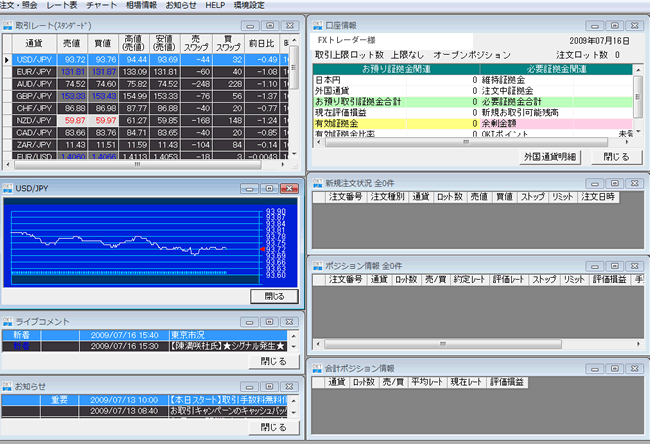Click the 評価損益 header in 合計ポジション情報
Viewport: 650px width, 444px height.
(x=507, y=382)
